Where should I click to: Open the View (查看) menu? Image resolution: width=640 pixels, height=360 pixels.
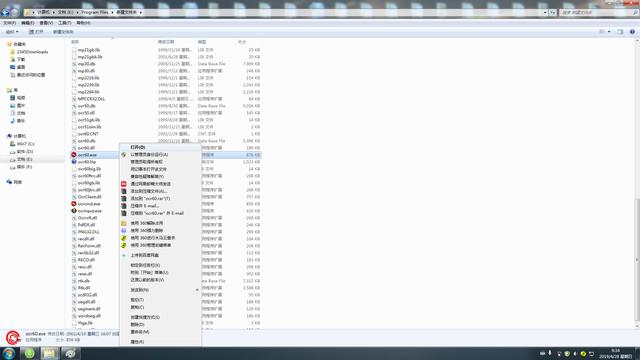pyautogui.click(x=46, y=23)
